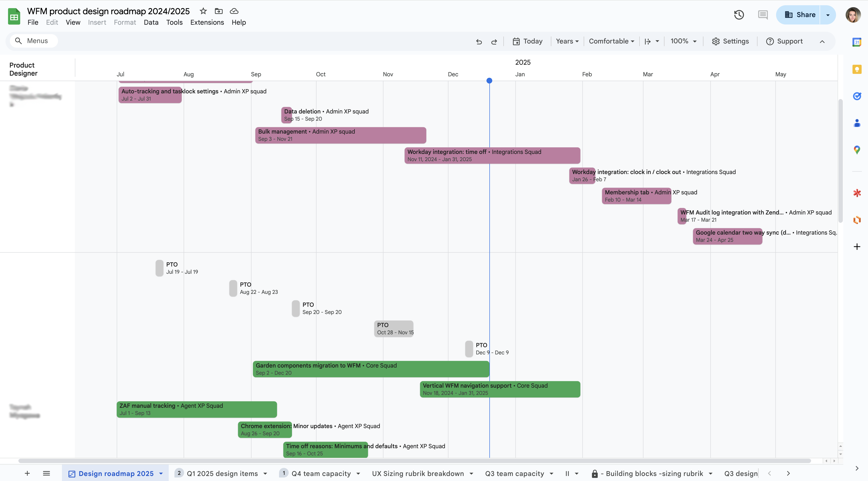Image resolution: width=868 pixels, height=481 pixels.
Task: Check cloud save status icon
Action: pos(234,11)
